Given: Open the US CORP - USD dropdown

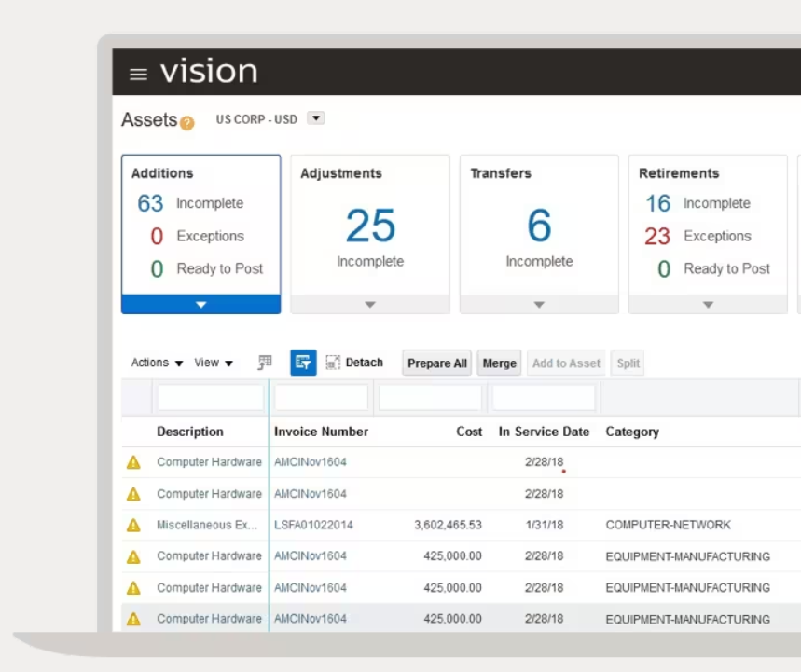Looking at the screenshot, I should (x=315, y=118).
